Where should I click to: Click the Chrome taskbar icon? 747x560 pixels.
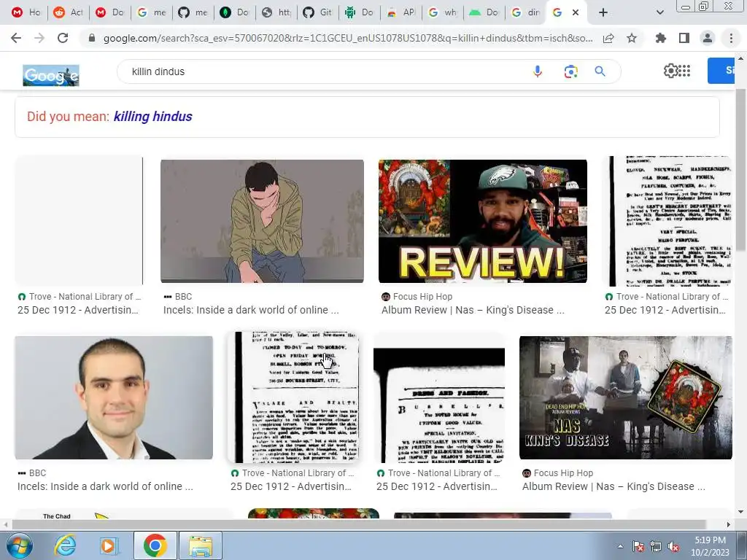pos(155,545)
